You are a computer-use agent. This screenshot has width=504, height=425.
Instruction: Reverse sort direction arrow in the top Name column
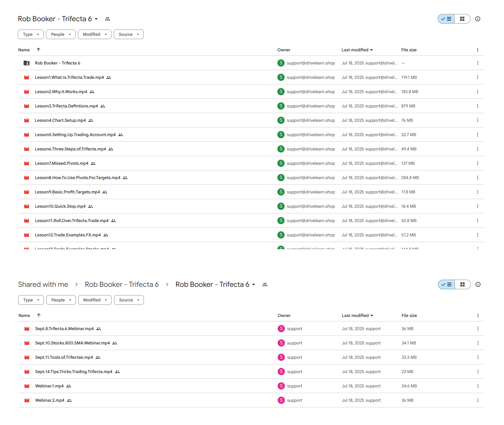pos(39,50)
